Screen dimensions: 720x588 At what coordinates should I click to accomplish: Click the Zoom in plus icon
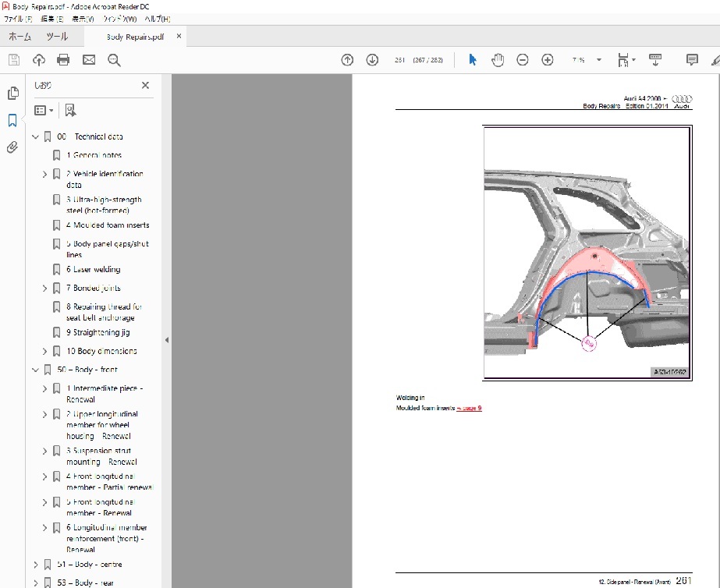[x=547, y=60]
